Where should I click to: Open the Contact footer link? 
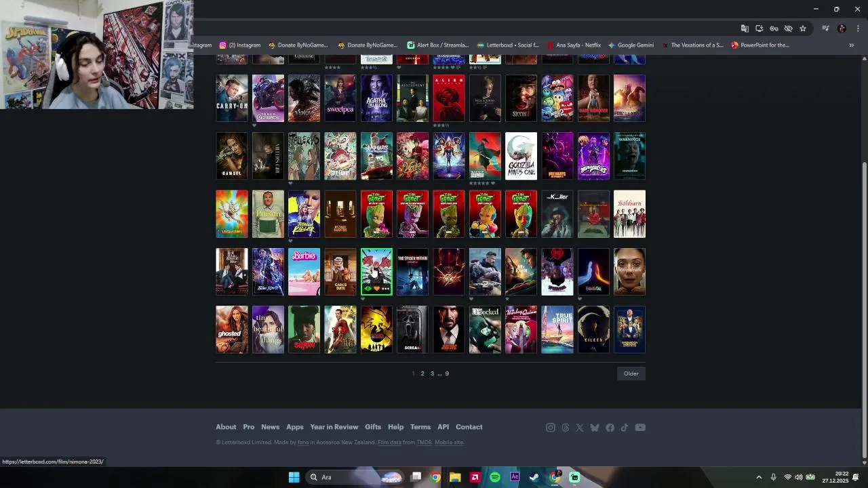[469, 427]
